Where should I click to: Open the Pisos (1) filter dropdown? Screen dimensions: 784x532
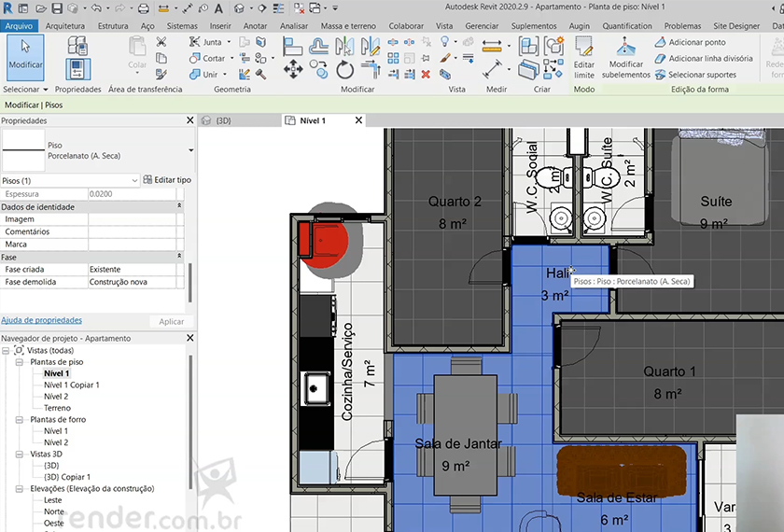(135, 179)
